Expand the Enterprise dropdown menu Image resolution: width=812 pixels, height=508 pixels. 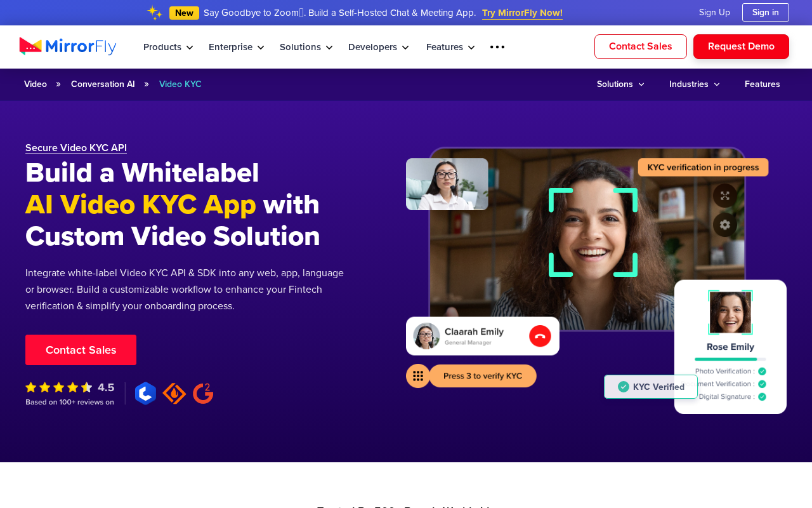pos(237,47)
